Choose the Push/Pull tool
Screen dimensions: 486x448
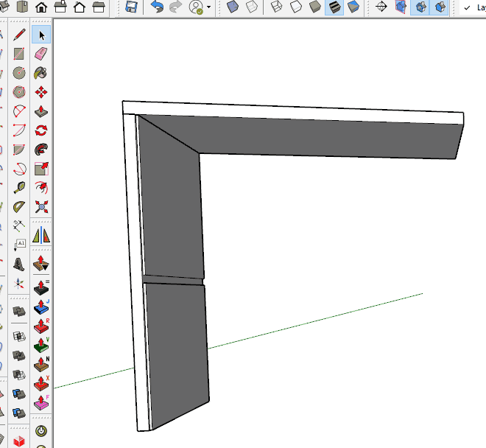(41, 111)
